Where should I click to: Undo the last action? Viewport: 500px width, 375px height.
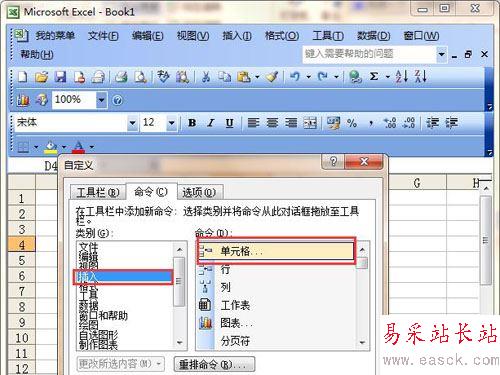tap(295, 77)
